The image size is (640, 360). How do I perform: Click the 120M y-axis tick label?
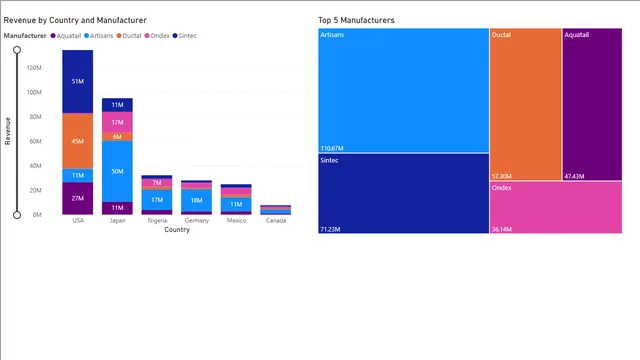[34, 68]
